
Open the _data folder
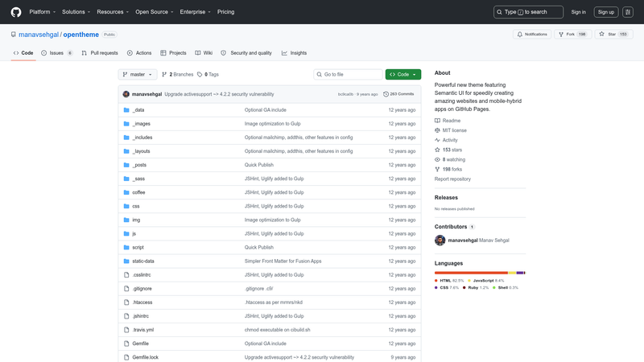click(138, 110)
